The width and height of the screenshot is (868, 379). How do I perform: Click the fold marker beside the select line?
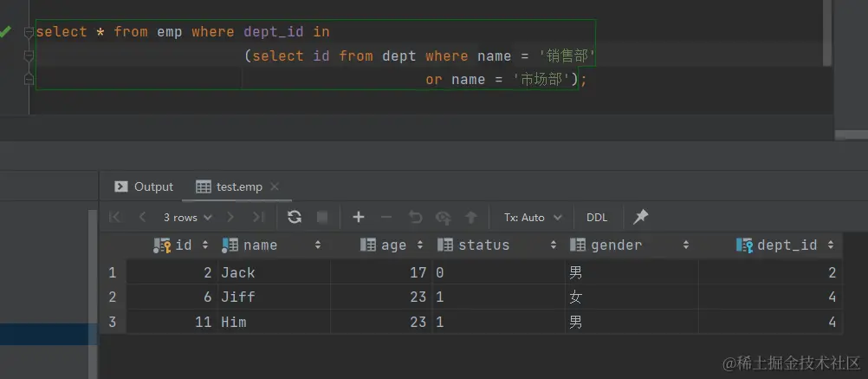(x=29, y=33)
